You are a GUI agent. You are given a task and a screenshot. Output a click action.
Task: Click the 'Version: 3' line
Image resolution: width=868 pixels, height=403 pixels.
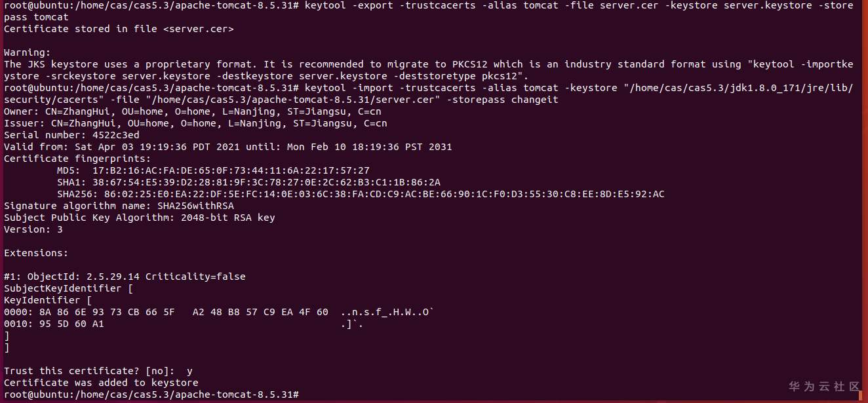pos(33,229)
